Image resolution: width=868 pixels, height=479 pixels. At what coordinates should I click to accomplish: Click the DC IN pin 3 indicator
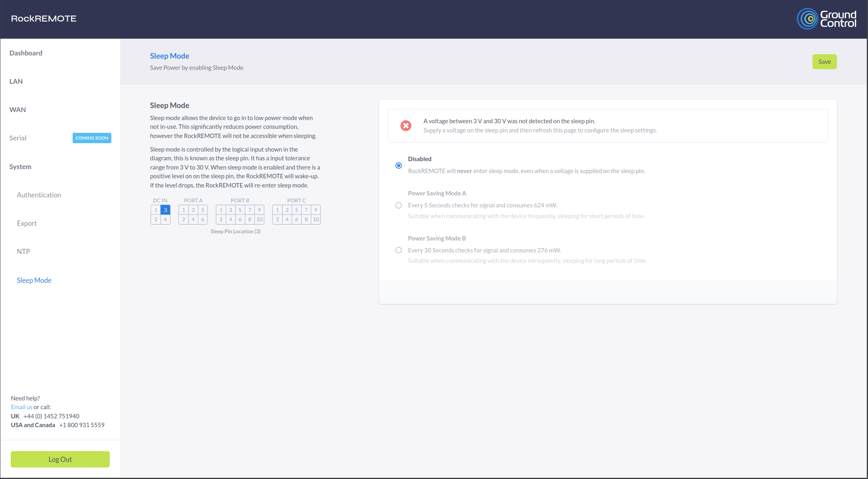pos(165,210)
